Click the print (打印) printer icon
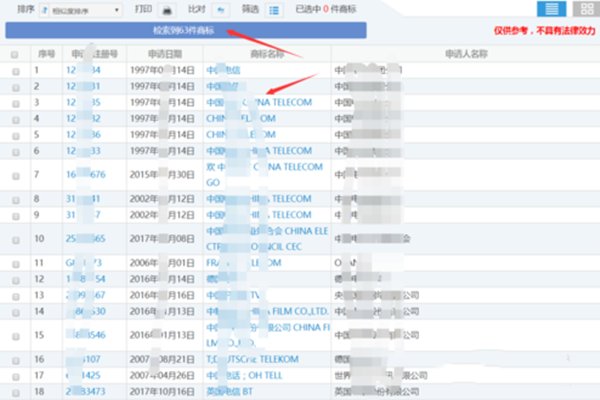 167,10
